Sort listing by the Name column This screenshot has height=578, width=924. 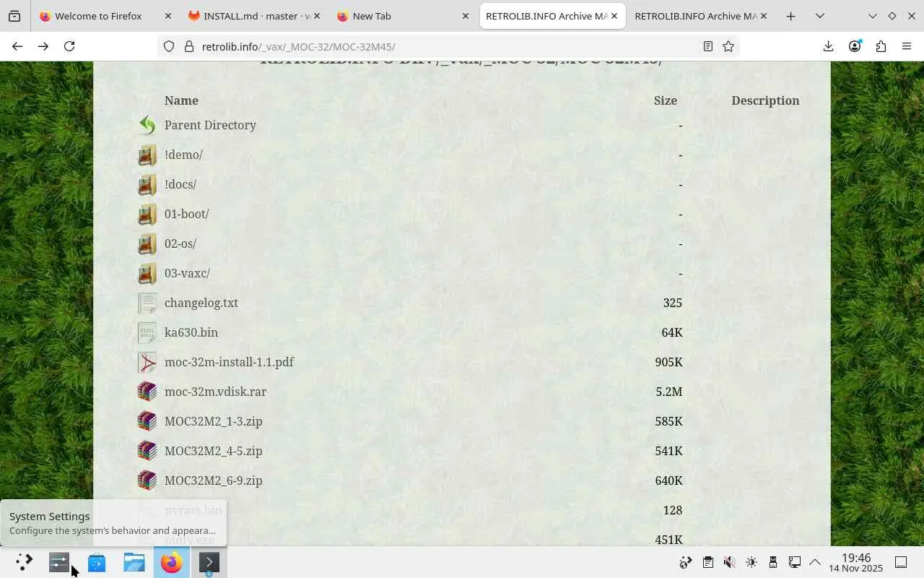click(181, 100)
